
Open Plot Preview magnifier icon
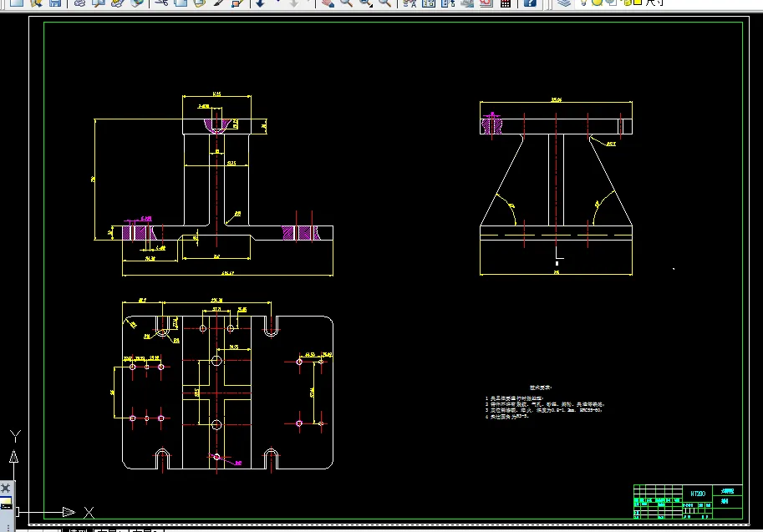tap(99, 3)
